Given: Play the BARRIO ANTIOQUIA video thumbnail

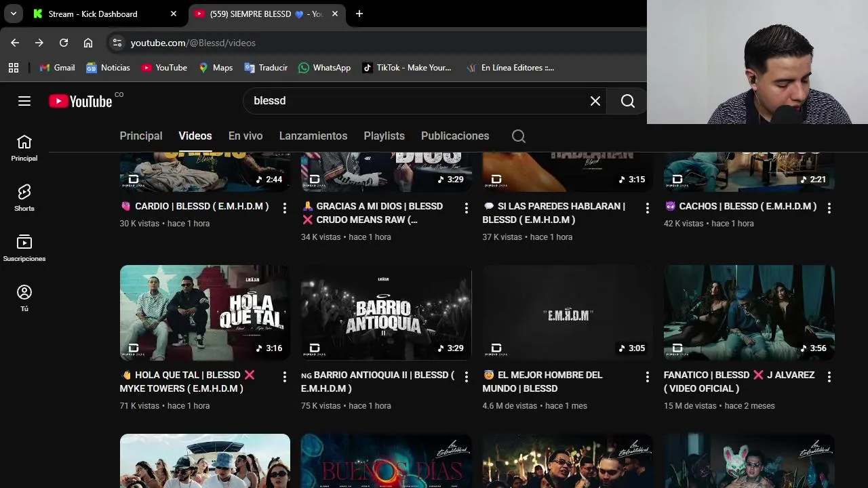Looking at the screenshot, I should (x=387, y=312).
